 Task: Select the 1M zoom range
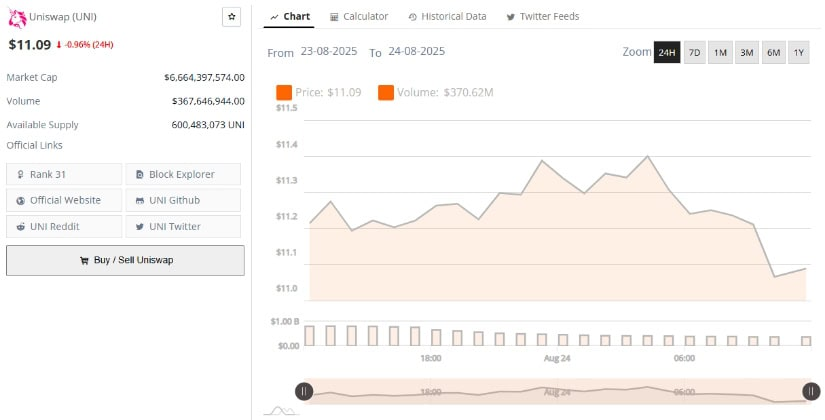pos(720,52)
